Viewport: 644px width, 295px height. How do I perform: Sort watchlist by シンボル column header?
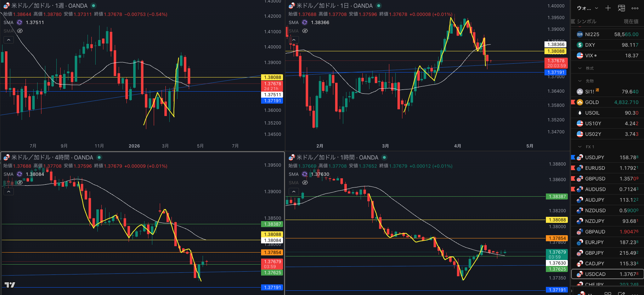point(586,22)
